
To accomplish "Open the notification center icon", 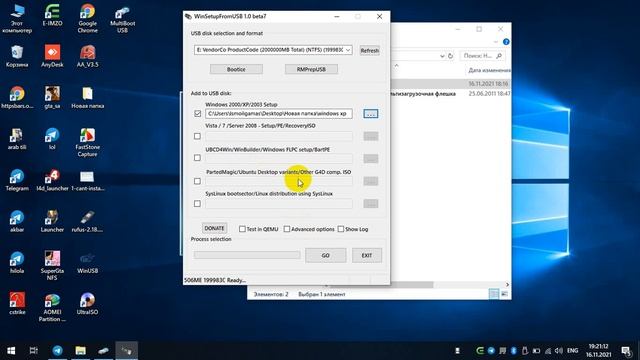I will coord(626,351).
